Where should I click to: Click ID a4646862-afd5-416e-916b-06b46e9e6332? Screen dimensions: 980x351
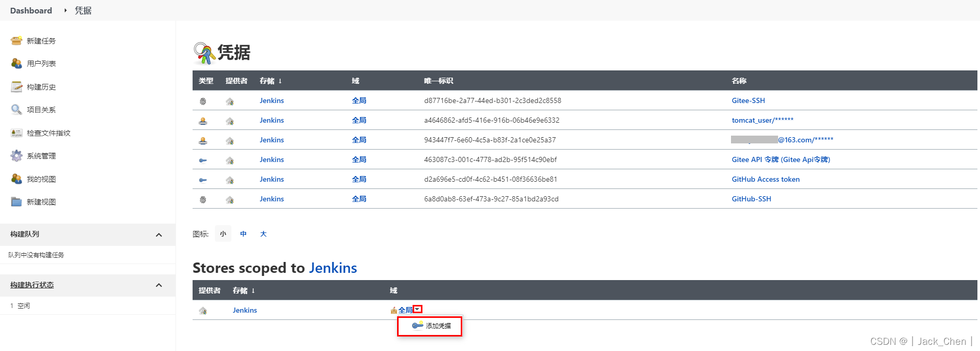(x=492, y=120)
